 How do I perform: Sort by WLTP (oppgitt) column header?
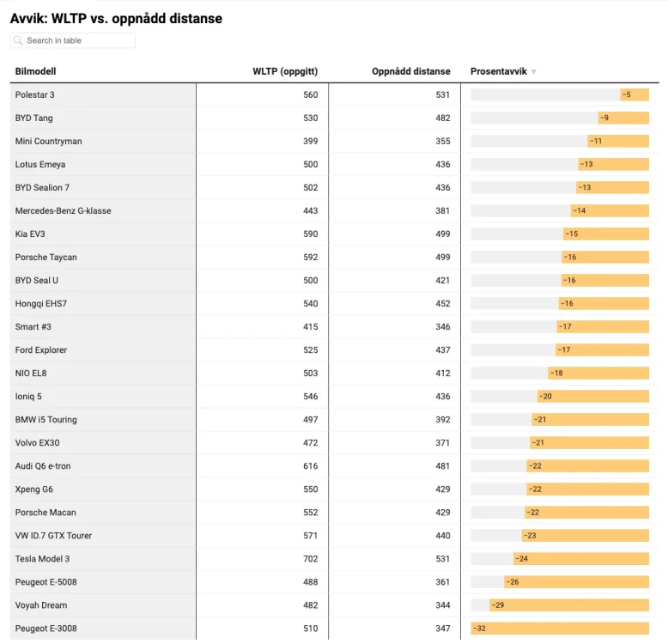click(x=285, y=72)
